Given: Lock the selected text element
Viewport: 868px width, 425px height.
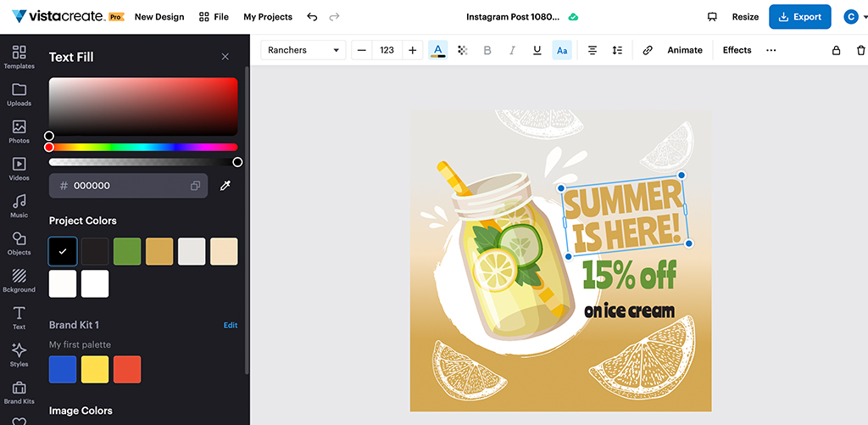Looking at the screenshot, I should (836, 50).
